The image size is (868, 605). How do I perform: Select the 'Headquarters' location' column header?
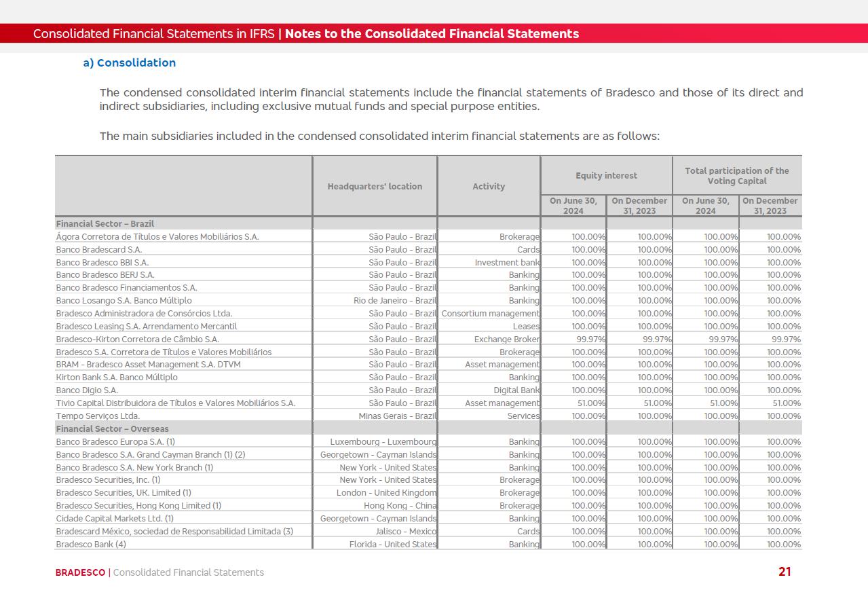pyautogui.click(x=375, y=186)
